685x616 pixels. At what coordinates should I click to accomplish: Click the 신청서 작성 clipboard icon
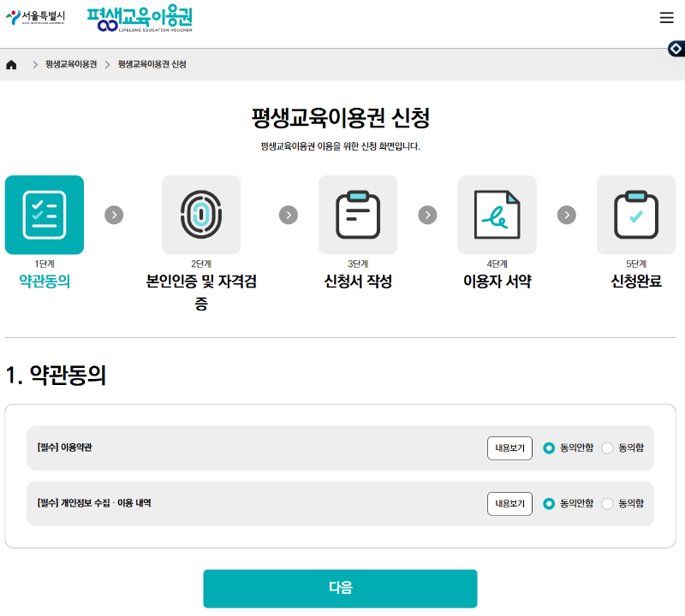[358, 215]
